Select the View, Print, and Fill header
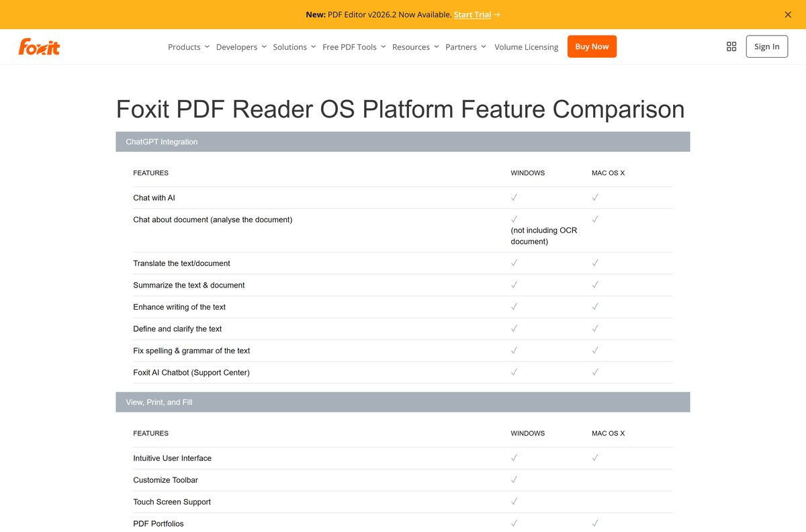Viewport: 806px width, 532px height. click(x=403, y=402)
